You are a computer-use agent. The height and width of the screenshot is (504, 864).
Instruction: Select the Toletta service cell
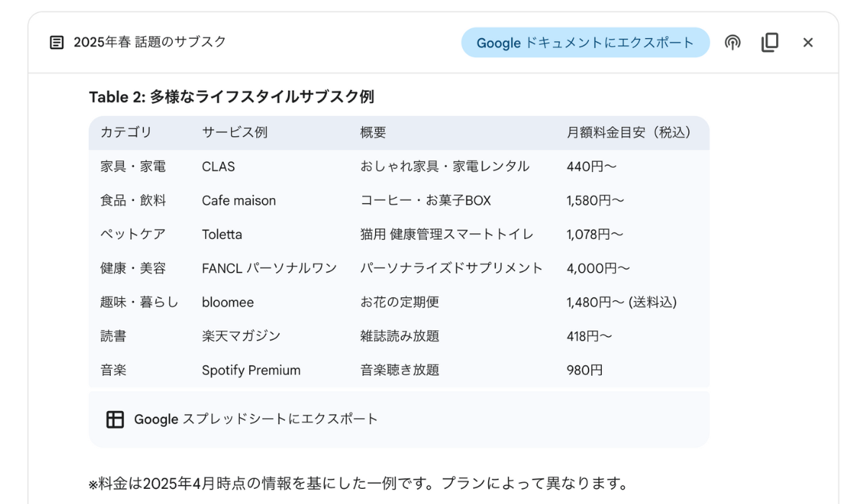222,234
